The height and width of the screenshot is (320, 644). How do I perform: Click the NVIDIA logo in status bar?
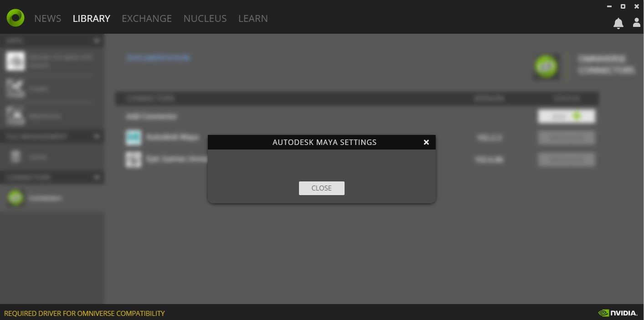point(618,313)
